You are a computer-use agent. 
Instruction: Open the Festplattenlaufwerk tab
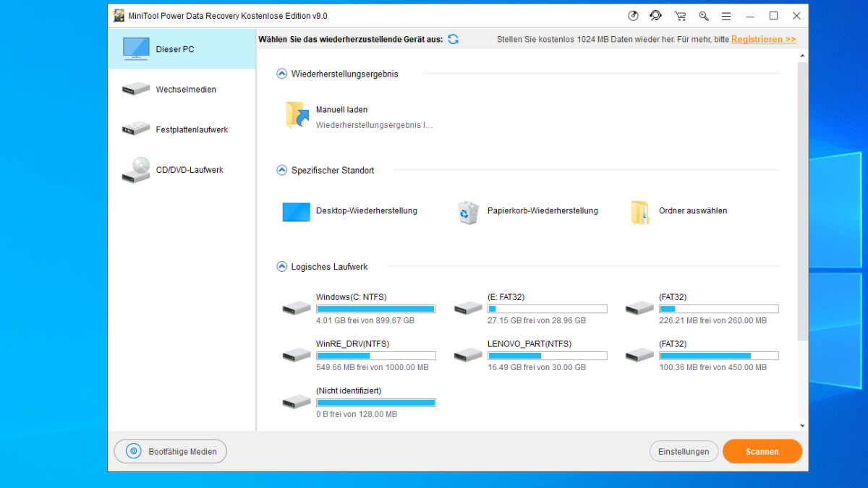(182, 129)
